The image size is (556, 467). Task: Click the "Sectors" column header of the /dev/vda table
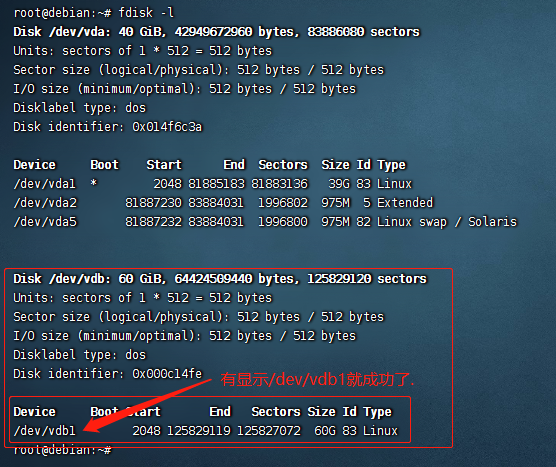click(283, 165)
